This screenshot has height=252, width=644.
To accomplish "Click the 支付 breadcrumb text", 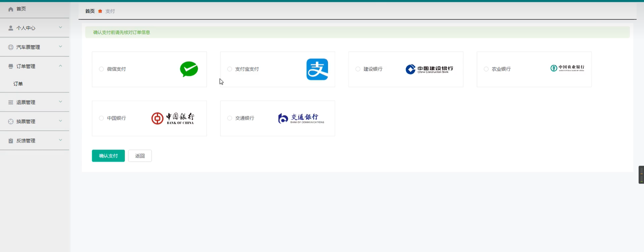I will (110, 11).
